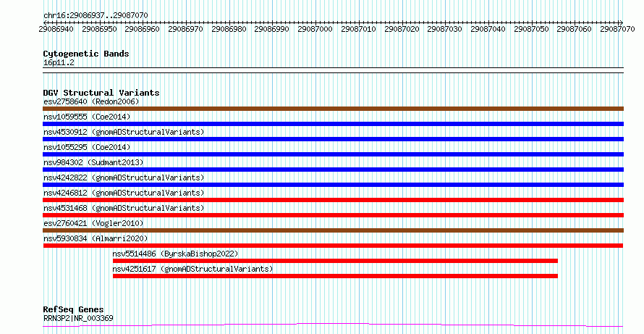Click the esv2758640 (Redon2006) brown variant bar

[333, 109]
